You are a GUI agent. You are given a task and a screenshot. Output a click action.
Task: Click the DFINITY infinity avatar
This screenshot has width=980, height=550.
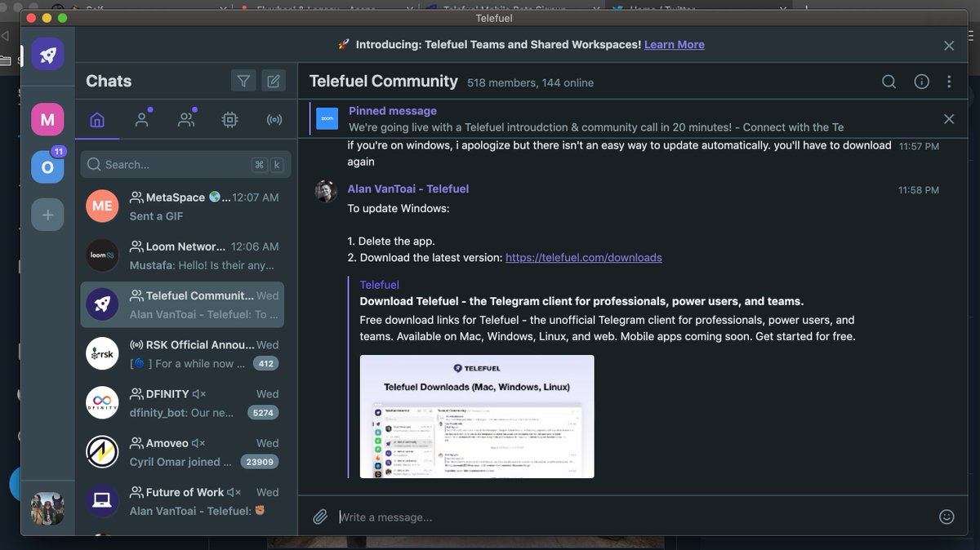102,402
